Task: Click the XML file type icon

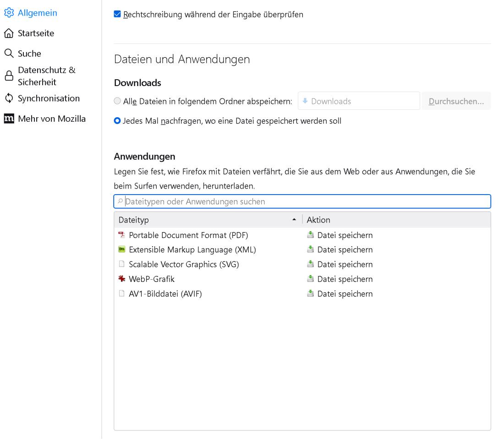Action: click(x=121, y=250)
